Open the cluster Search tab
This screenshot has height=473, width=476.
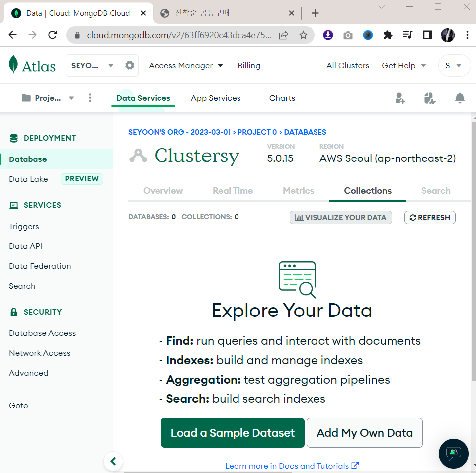[x=436, y=191]
